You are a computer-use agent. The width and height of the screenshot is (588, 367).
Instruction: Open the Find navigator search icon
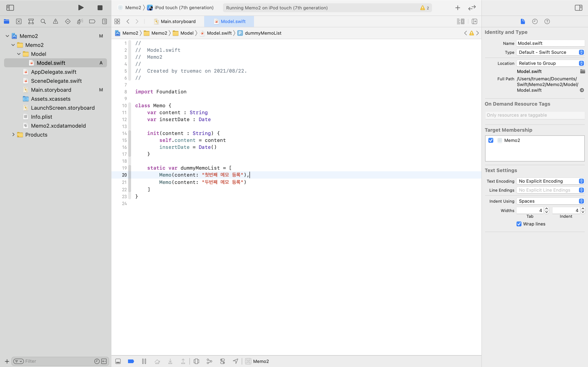[x=43, y=21]
